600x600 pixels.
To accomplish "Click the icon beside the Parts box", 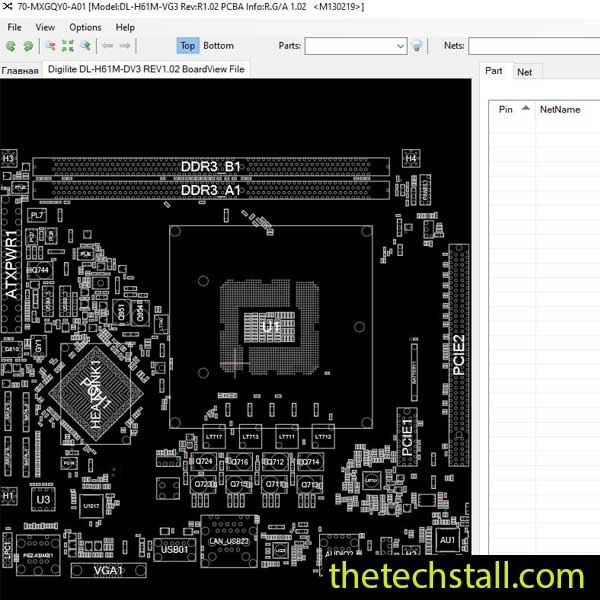I will tap(417, 46).
